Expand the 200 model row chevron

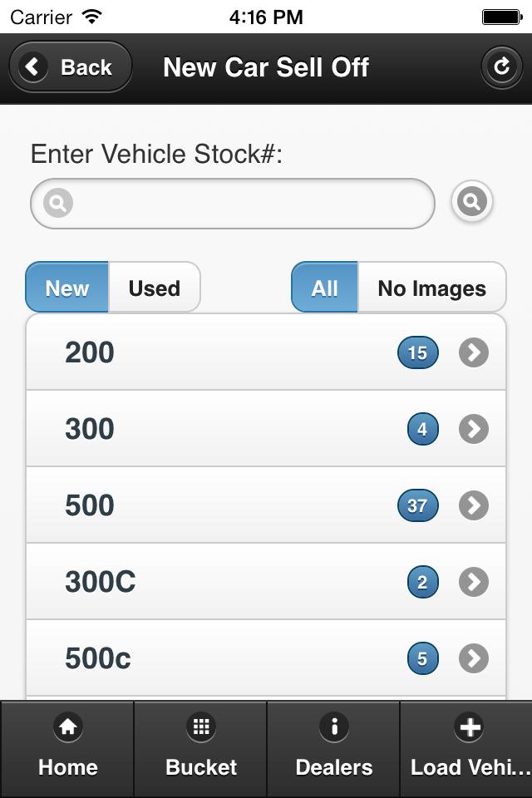tap(474, 352)
